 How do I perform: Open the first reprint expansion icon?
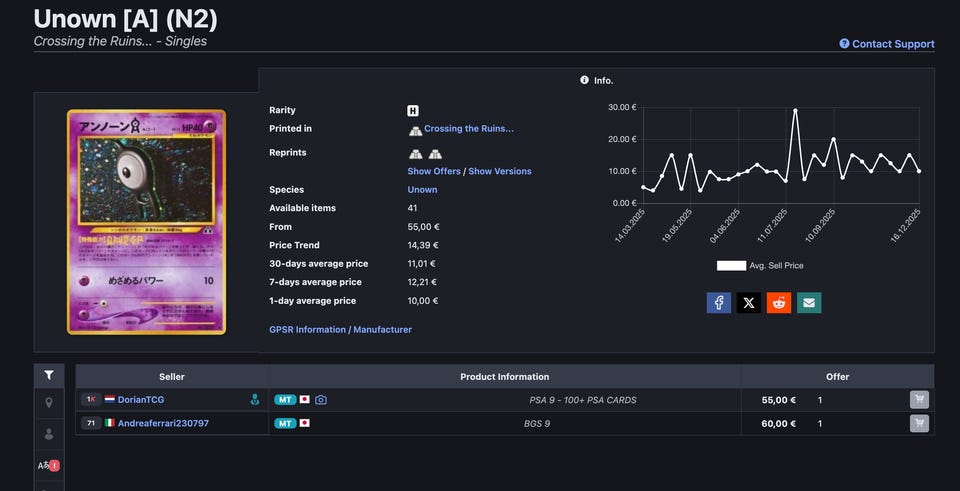point(416,154)
